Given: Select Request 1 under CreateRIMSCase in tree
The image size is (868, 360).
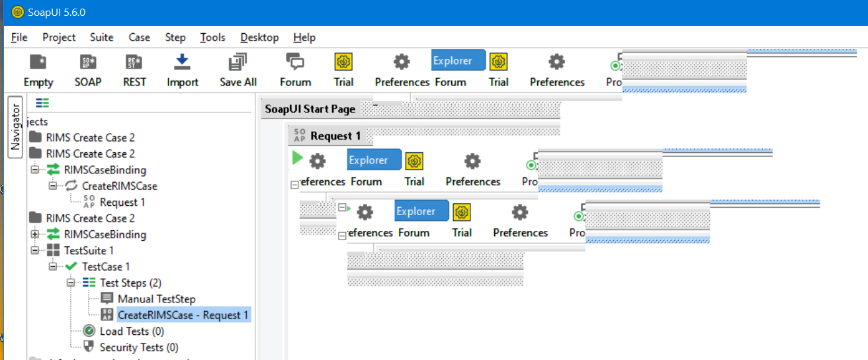Looking at the screenshot, I should pos(122,202).
